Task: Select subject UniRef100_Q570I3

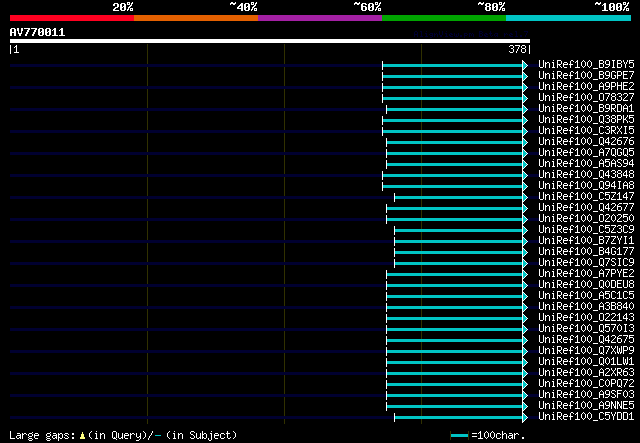Action: [586, 329]
